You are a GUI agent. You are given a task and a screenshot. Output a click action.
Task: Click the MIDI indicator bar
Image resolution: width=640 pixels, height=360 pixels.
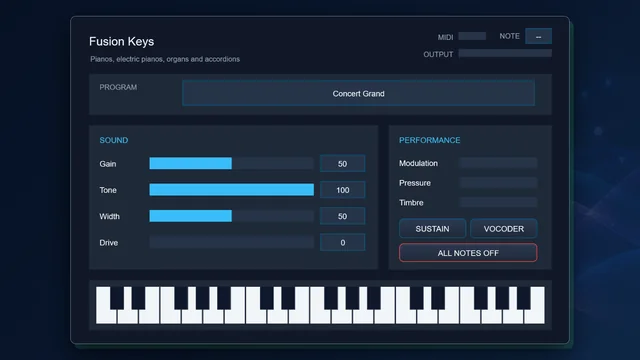[472, 36]
